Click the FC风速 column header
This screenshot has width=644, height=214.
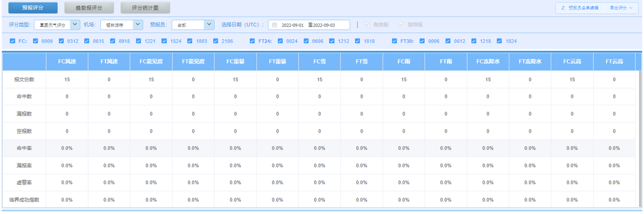(x=67, y=62)
